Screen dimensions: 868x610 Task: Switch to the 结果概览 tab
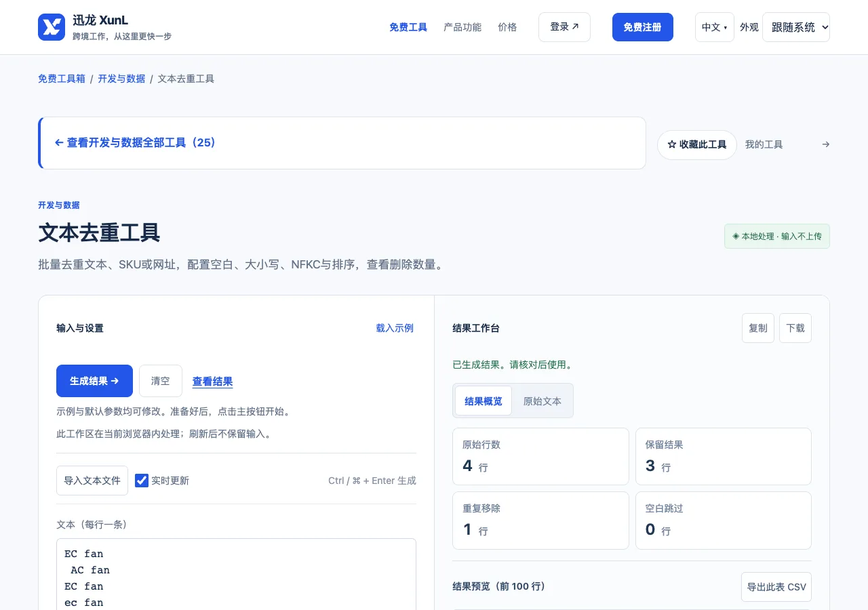(484, 401)
